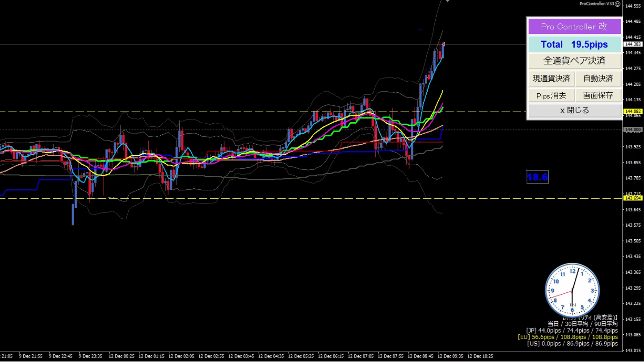Click the ProController-V33 expert label

coord(596,4)
